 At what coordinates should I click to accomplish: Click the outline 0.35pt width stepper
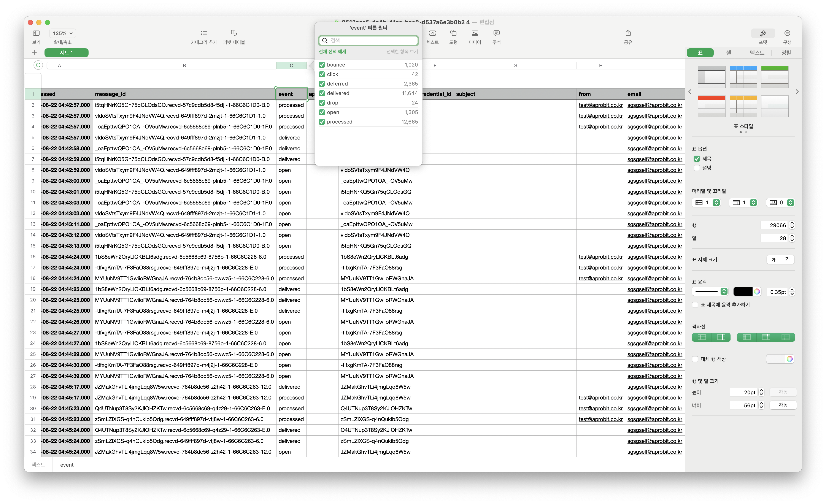(x=792, y=292)
